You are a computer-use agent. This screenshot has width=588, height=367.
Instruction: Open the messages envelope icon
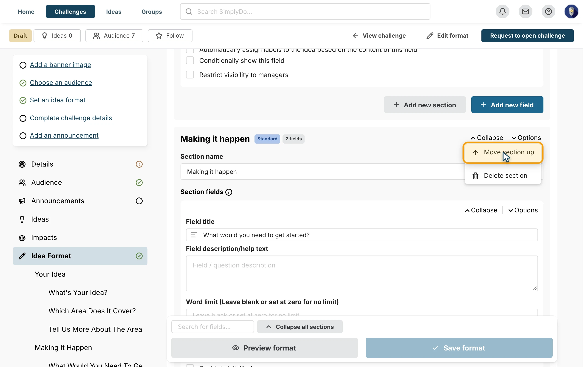click(x=525, y=11)
